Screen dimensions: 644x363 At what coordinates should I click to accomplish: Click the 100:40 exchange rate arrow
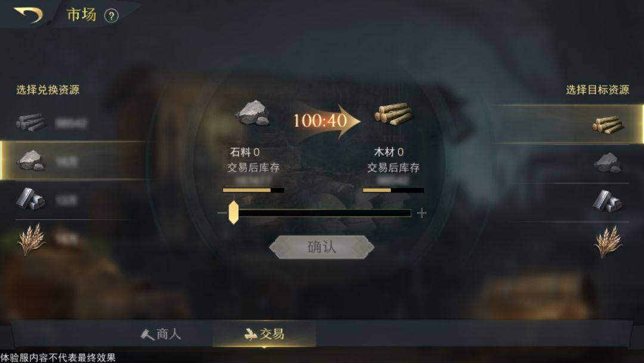326,121
